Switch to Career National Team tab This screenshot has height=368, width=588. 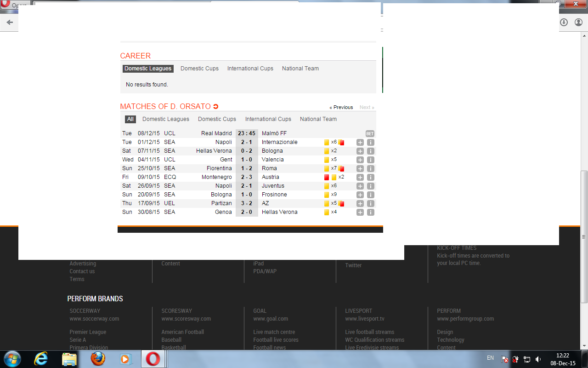[x=300, y=69]
